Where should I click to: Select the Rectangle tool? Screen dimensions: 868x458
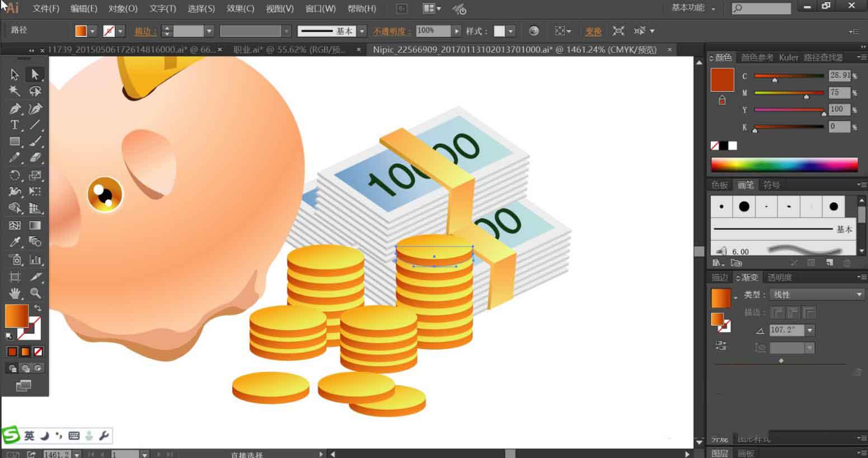(15, 142)
